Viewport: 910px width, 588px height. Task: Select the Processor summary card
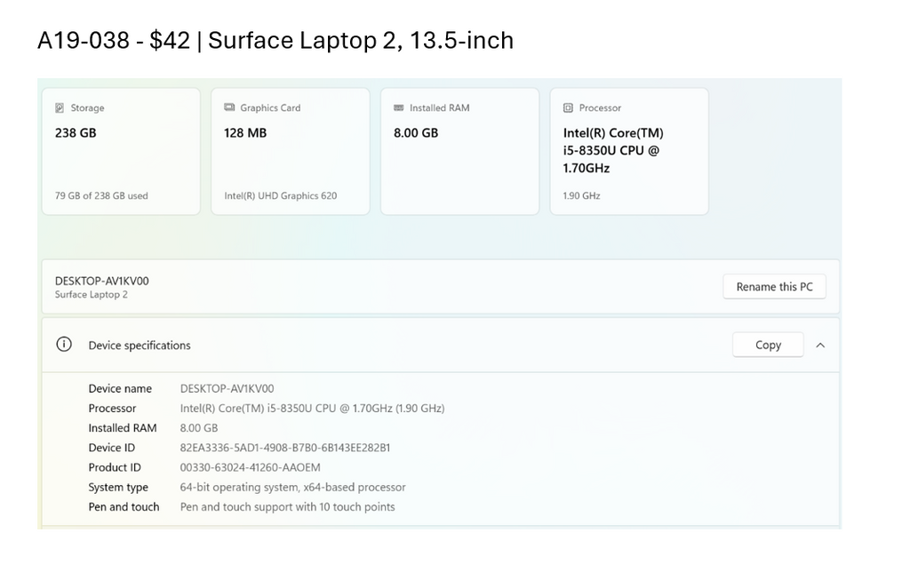(629, 150)
